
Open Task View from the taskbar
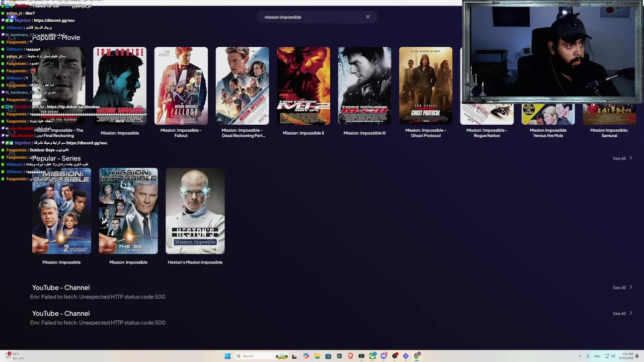[294, 356]
